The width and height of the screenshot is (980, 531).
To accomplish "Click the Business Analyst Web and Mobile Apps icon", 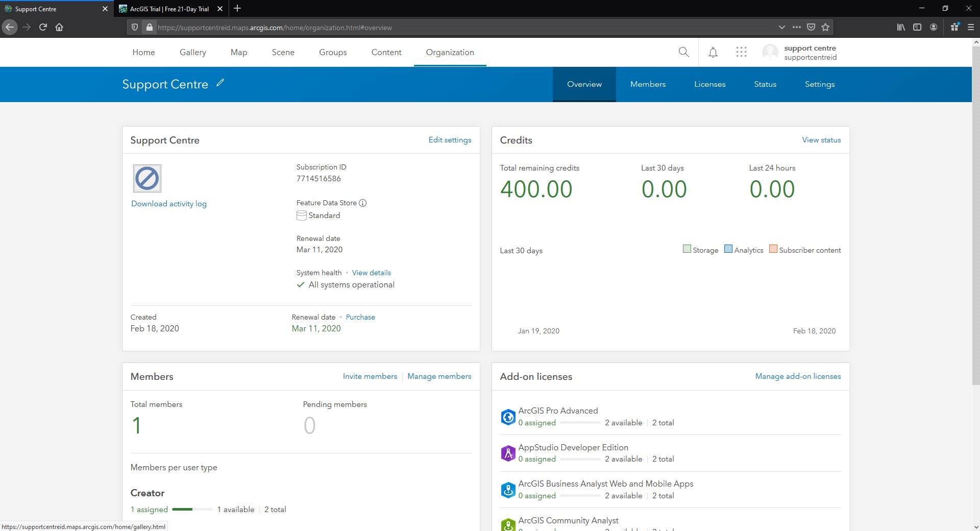I will pos(508,490).
